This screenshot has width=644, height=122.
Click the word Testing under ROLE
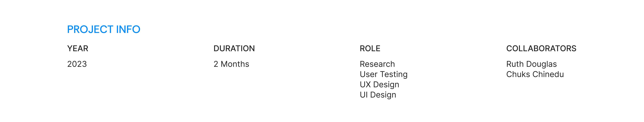pos(394,75)
